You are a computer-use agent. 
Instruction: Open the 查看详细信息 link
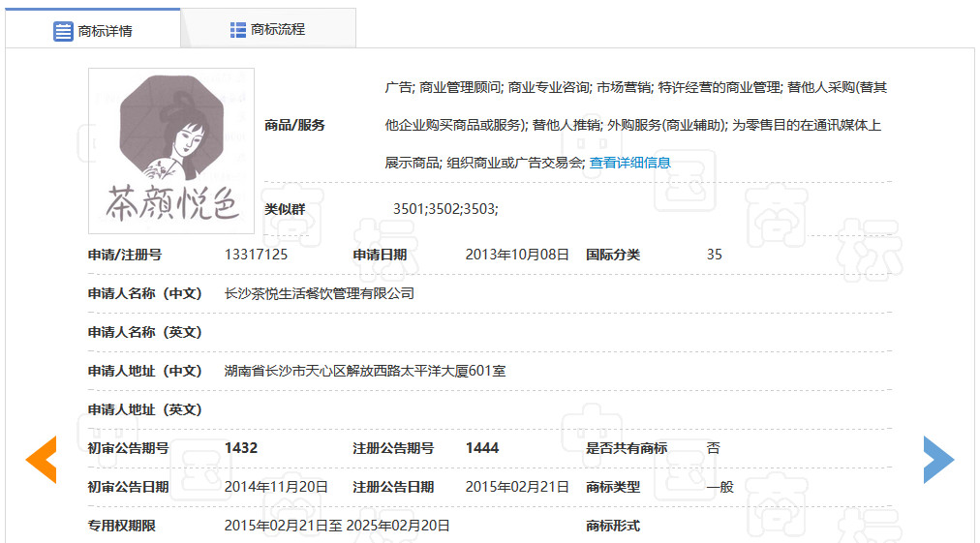tap(629, 163)
